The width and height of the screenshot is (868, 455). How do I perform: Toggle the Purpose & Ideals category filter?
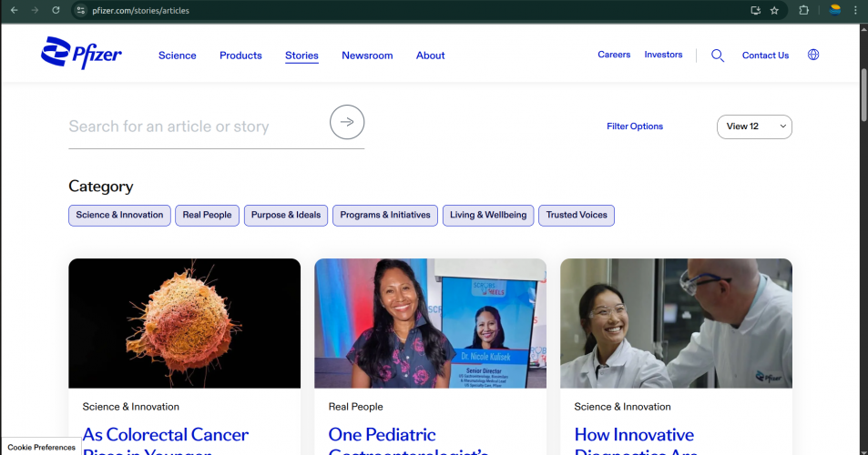pyautogui.click(x=286, y=215)
